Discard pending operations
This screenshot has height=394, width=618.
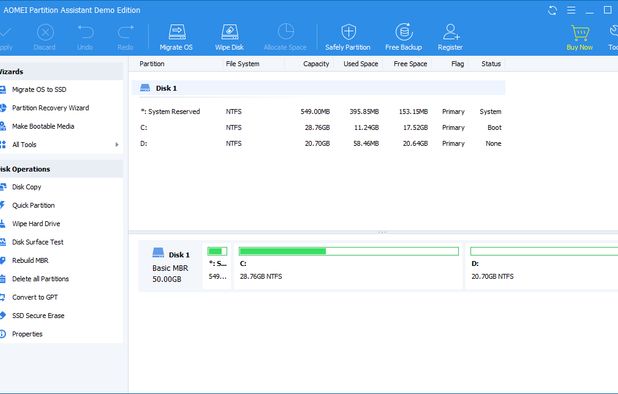tap(45, 37)
